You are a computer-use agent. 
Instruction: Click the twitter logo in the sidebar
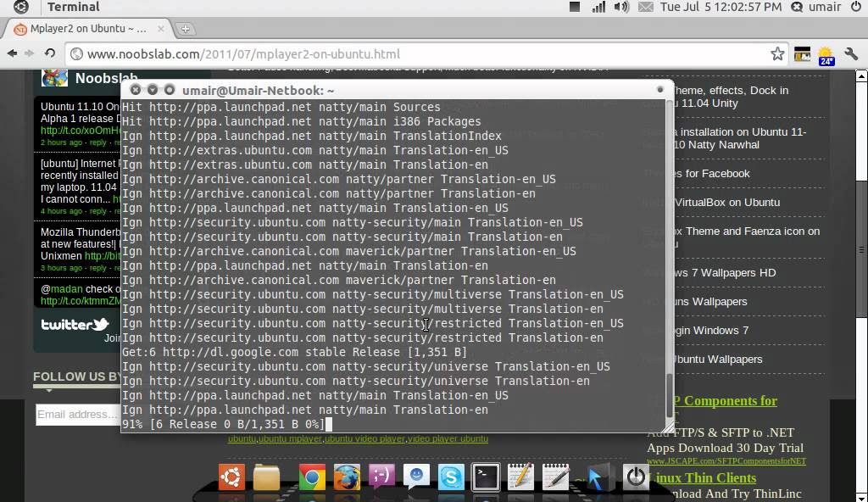(75, 325)
